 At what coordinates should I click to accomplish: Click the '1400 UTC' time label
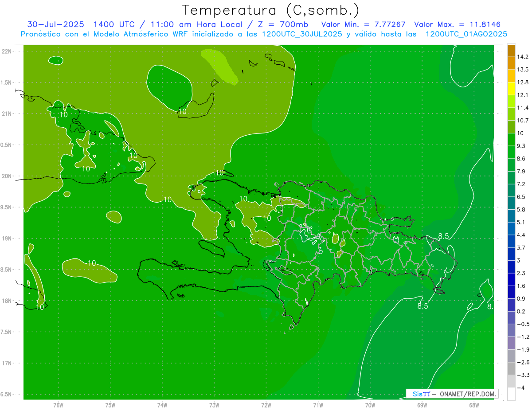[x=114, y=24]
